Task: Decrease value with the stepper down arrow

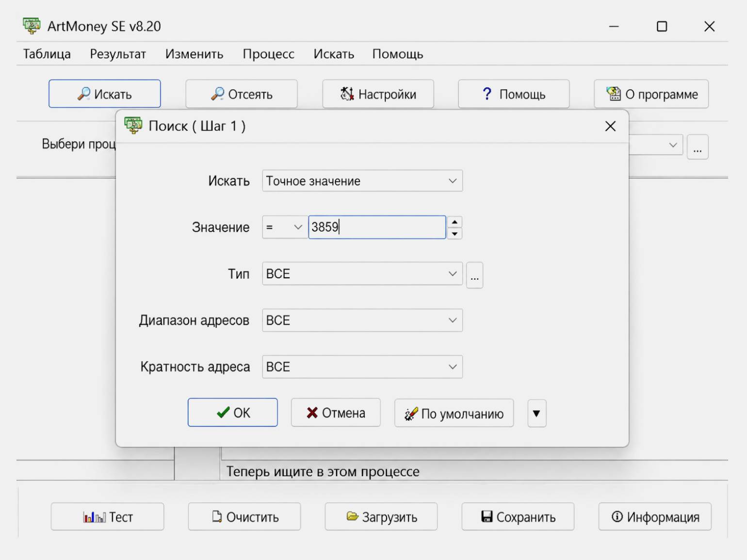Action: pos(455,234)
